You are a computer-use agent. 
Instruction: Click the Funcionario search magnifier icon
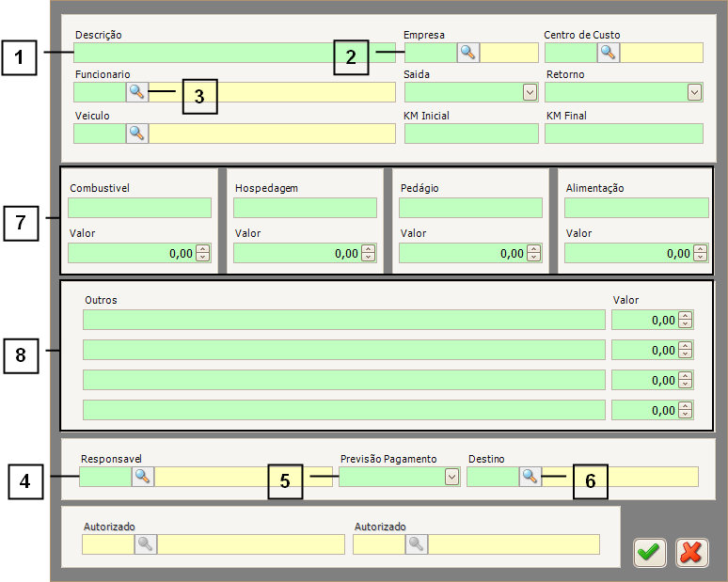pos(137,91)
